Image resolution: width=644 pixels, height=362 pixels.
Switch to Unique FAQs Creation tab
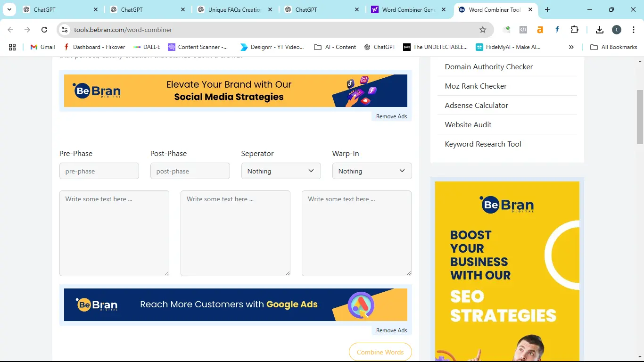click(x=235, y=9)
